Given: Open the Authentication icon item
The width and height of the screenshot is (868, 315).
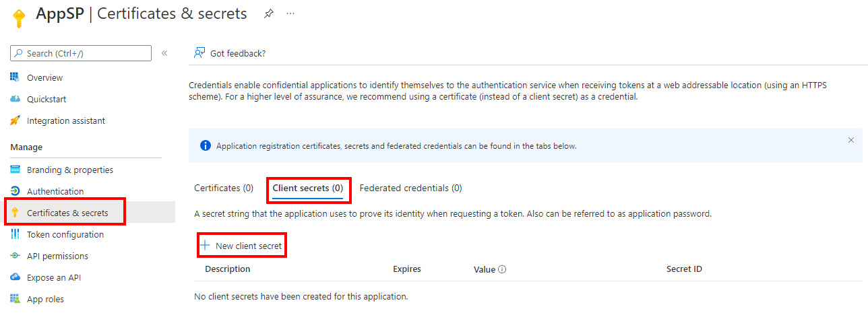Looking at the screenshot, I should (x=15, y=191).
